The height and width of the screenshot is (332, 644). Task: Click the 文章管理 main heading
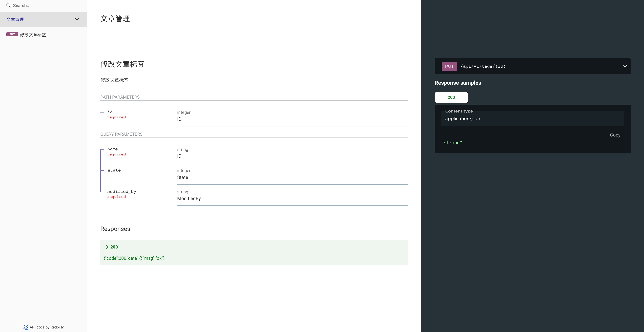[x=115, y=19]
